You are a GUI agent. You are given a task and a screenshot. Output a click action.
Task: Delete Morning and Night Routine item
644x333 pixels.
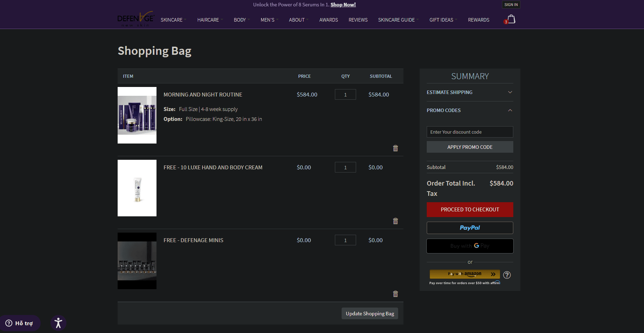(395, 148)
